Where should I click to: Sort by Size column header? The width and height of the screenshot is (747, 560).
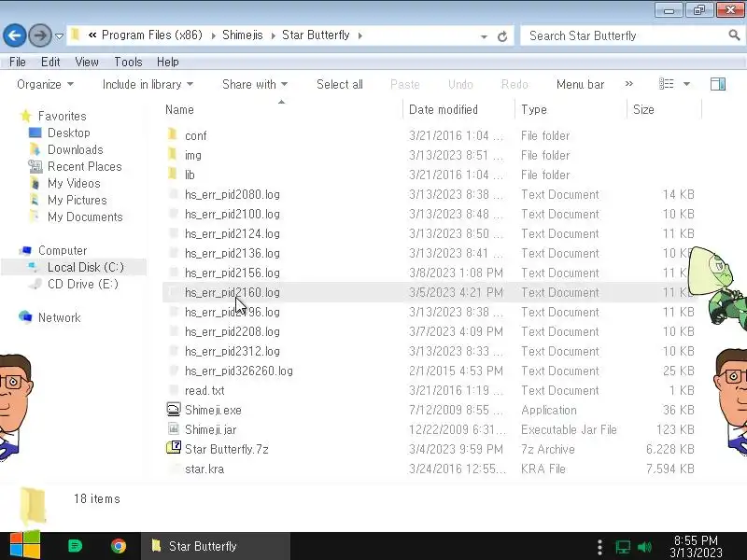pos(643,109)
